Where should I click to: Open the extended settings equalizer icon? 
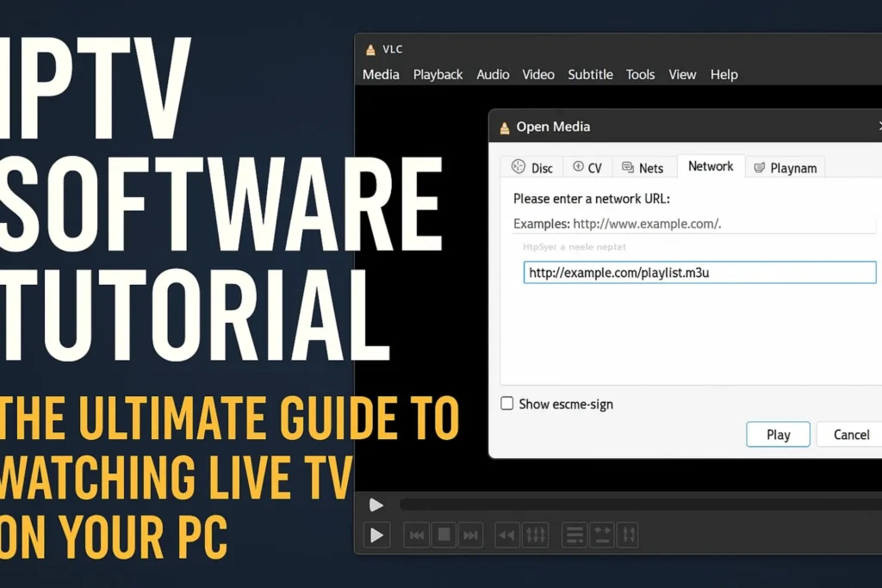pyautogui.click(x=535, y=535)
